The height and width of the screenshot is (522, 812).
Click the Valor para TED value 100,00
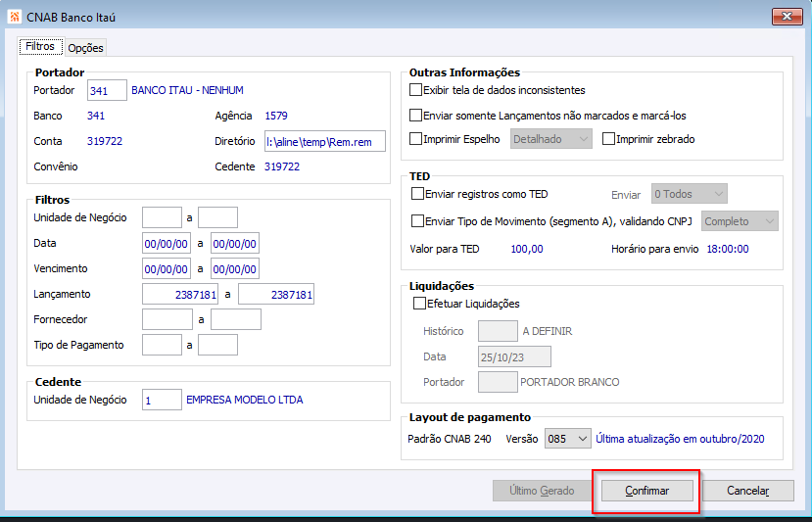point(527,249)
